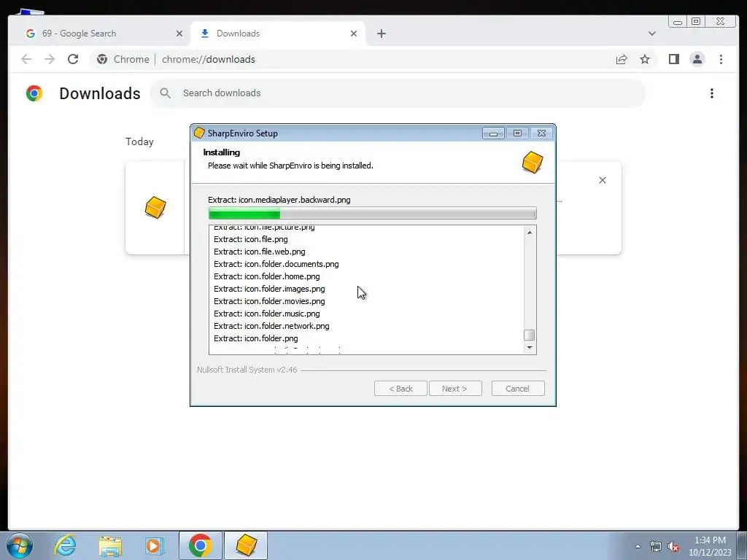Viewport: 747px width, 560px height.
Task: Click the taskbar clock showing 1:34 PM
Action: pos(710,546)
